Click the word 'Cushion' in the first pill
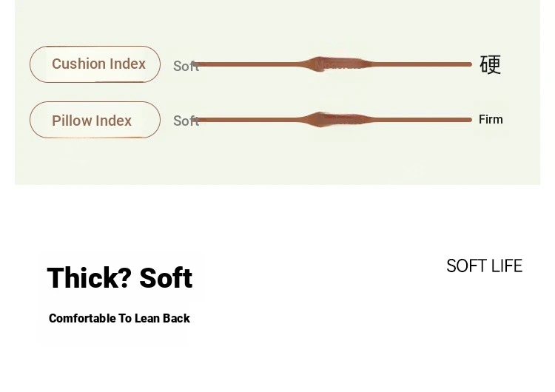The width and height of the screenshot is (555, 392). click(x=78, y=64)
